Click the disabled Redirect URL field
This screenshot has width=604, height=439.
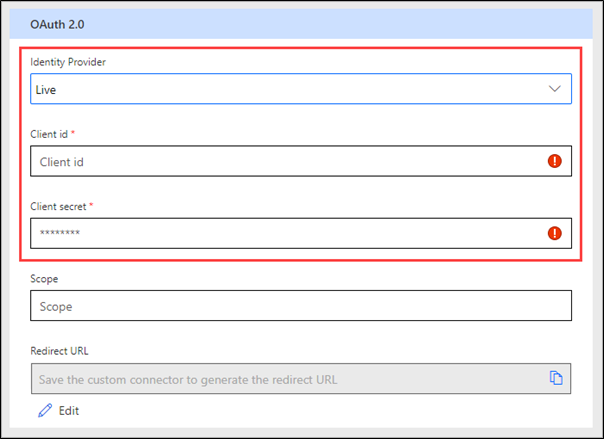point(301,378)
